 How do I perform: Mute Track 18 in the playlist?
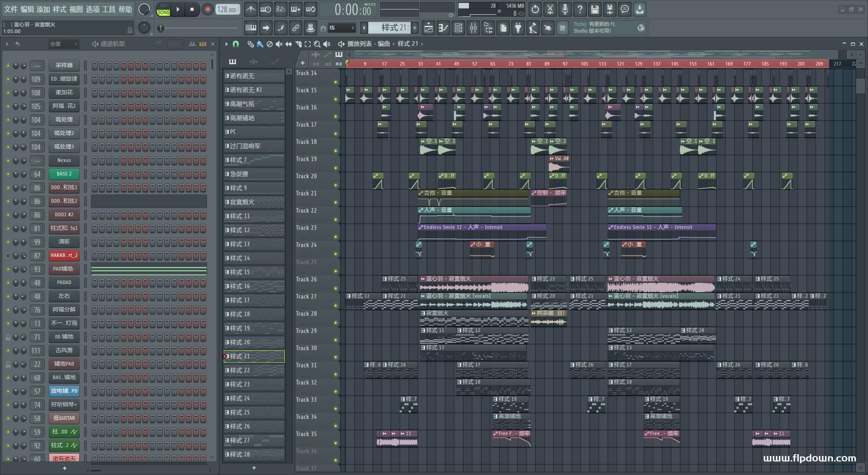click(335, 151)
